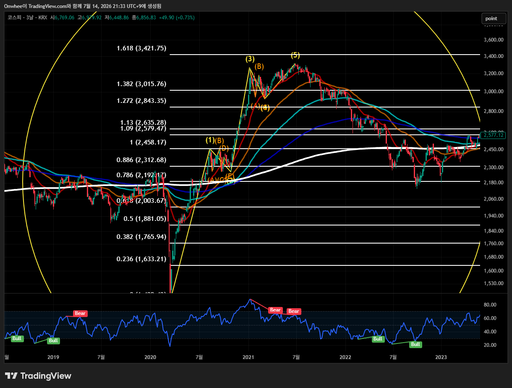Click the Elliott wave (5) label

coord(295,55)
